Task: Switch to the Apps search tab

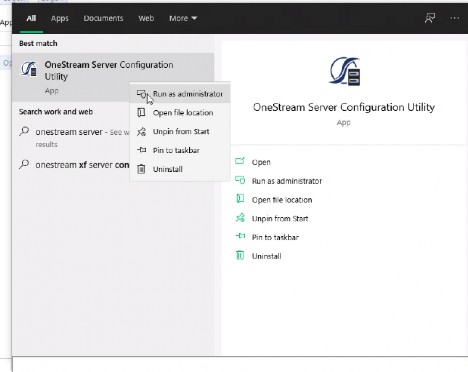Action: (x=60, y=18)
